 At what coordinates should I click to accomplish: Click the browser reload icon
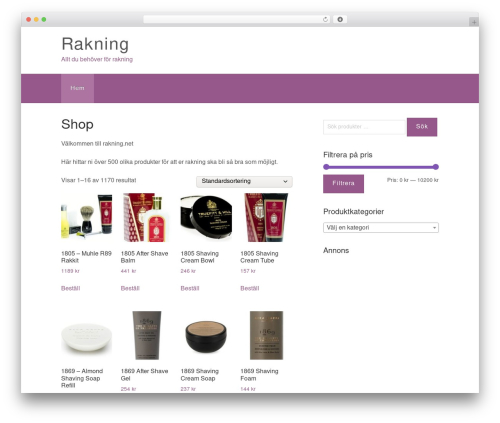click(325, 20)
